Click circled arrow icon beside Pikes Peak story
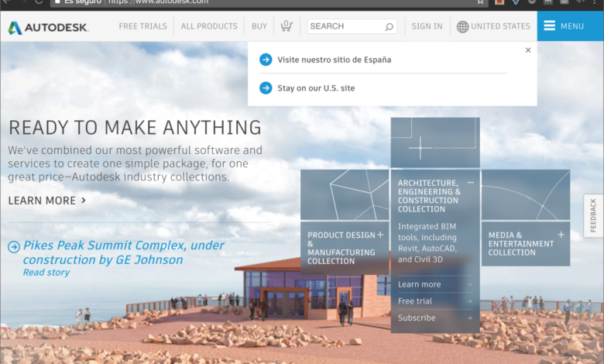The height and width of the screenshot is (364, 604). point(14,247)
